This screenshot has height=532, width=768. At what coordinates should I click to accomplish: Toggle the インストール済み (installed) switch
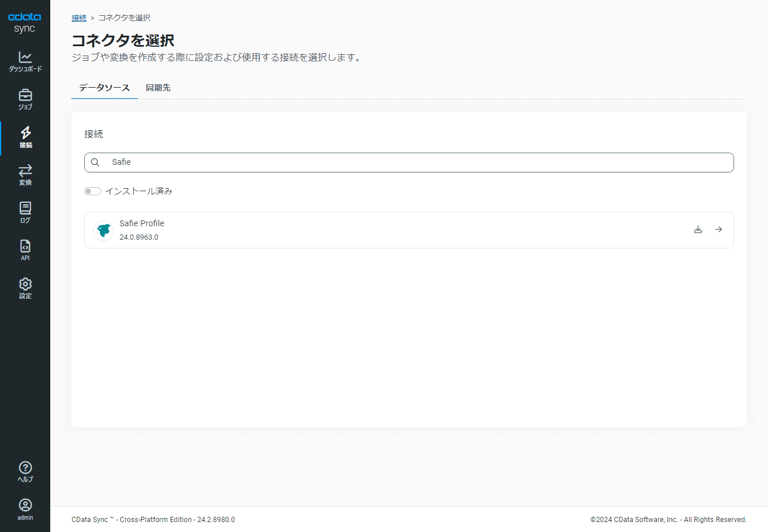[92, 191]
